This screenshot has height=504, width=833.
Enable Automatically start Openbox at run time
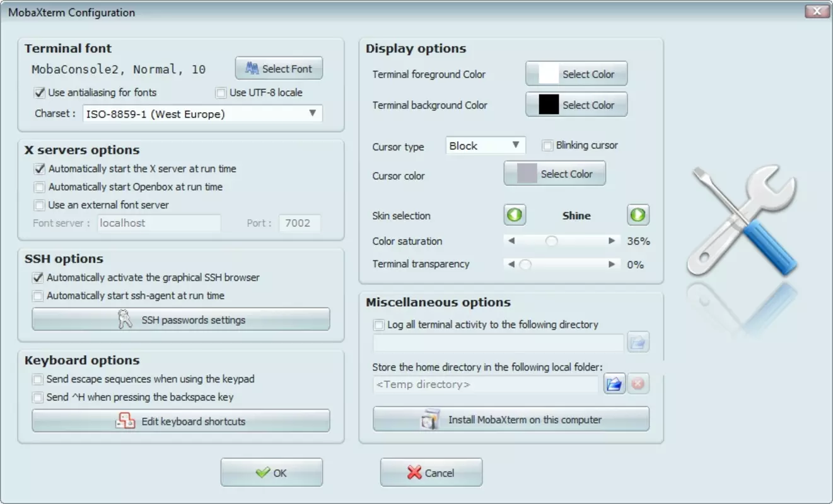tap(40, 187)
